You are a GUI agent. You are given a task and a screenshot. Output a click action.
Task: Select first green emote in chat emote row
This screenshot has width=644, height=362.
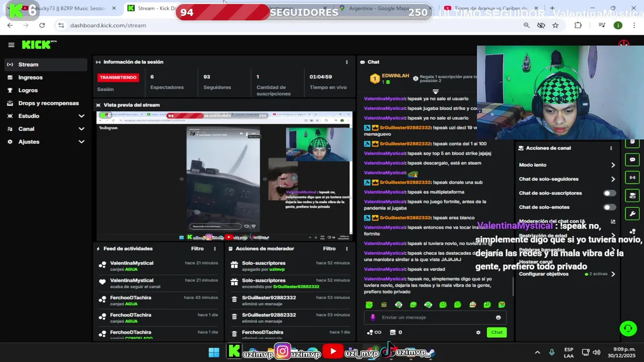pos(369,305)
